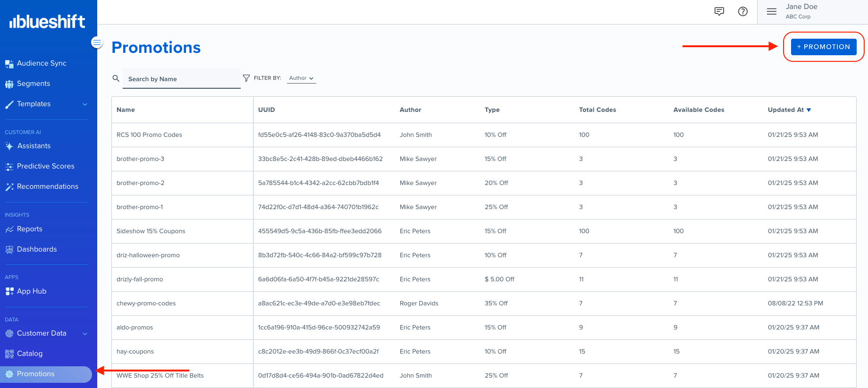Open WWE Shop 25% Off Title Belts

160,376
